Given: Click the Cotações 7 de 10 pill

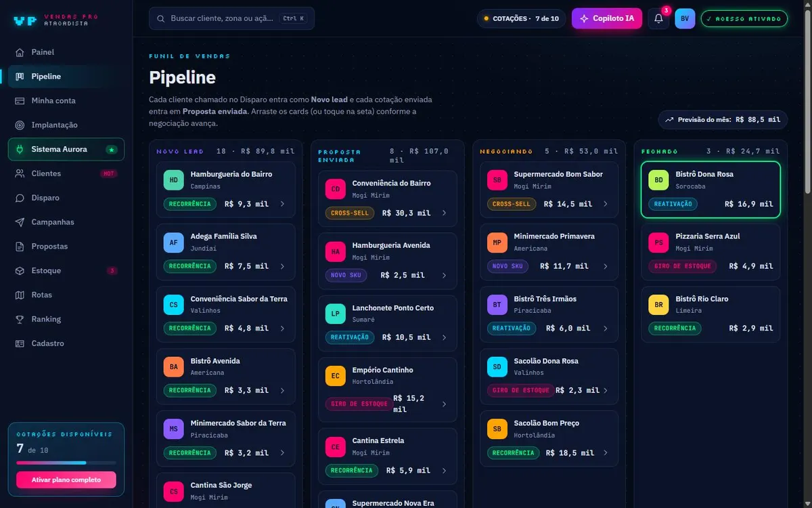Looking at the screenshot, I should click(x=521, y=19).
